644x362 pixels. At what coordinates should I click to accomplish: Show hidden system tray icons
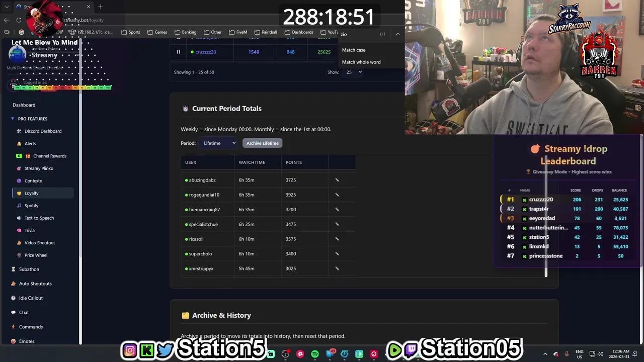(x=545, y=354)
